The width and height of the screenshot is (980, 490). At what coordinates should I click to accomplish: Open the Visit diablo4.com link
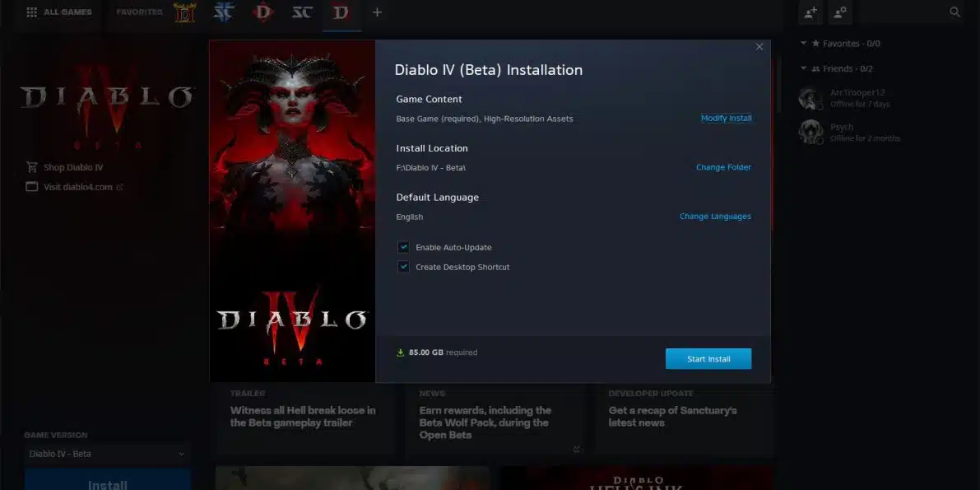pos(74,186)
